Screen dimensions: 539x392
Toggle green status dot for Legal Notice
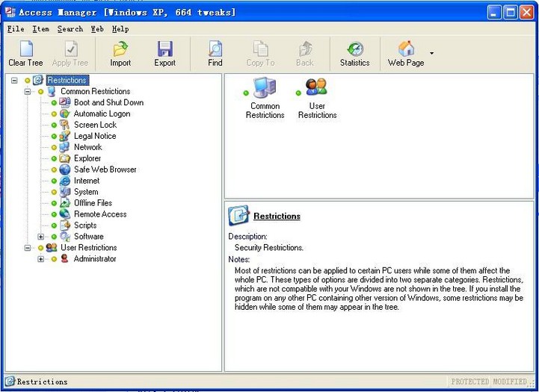[54, 137]
